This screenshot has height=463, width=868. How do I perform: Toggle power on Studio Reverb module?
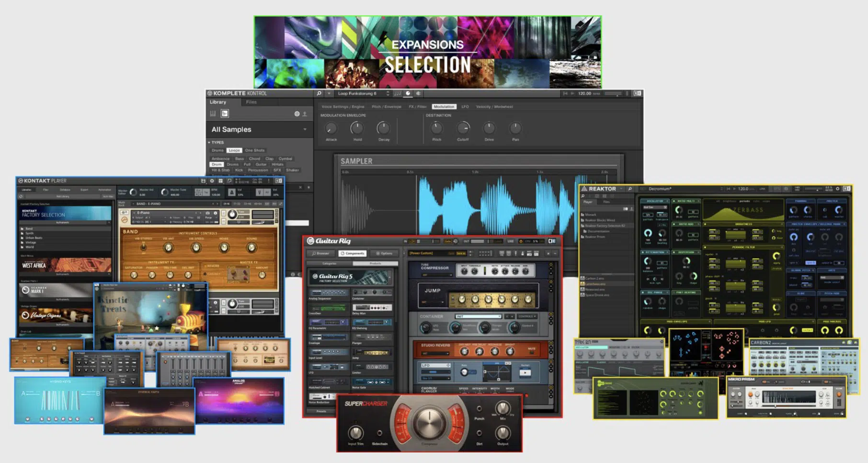pos(550,343)
